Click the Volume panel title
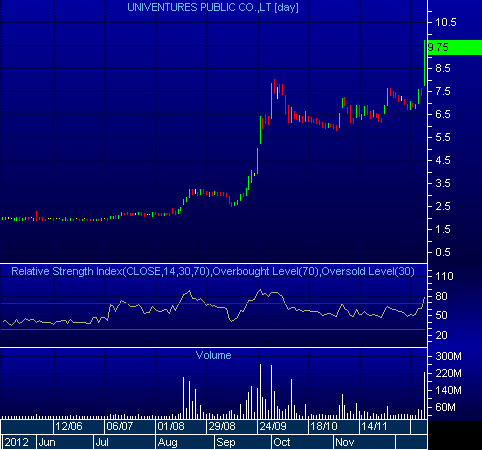The height and width of the screenshot is (450, 482). pyautogui.click(x=213, y=355)
